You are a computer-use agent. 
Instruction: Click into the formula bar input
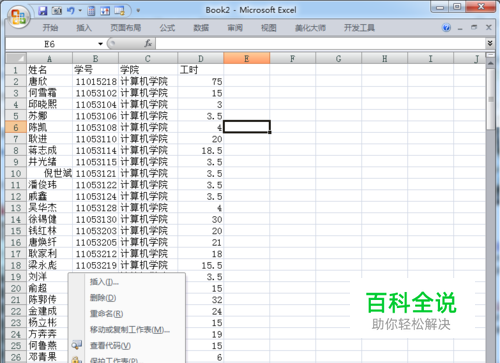[321, 44]
